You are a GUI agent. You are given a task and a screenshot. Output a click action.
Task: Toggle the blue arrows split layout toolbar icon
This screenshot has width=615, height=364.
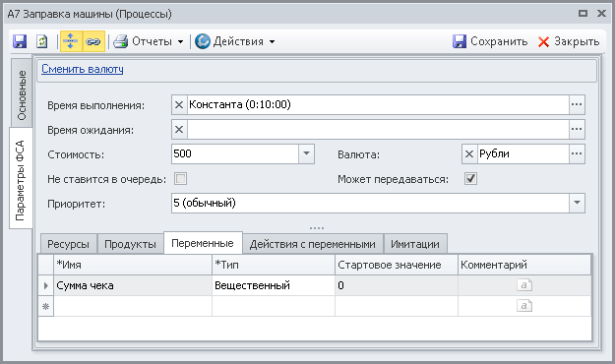click(71, 41)
